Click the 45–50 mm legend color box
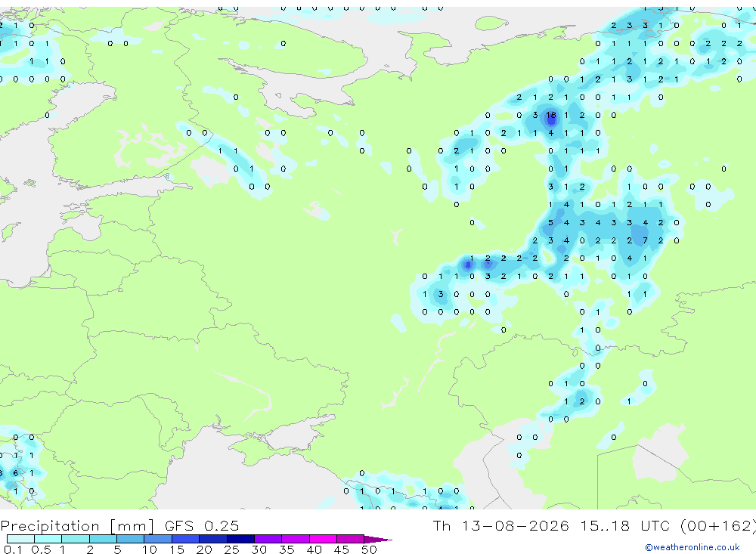 click(351, 539)
